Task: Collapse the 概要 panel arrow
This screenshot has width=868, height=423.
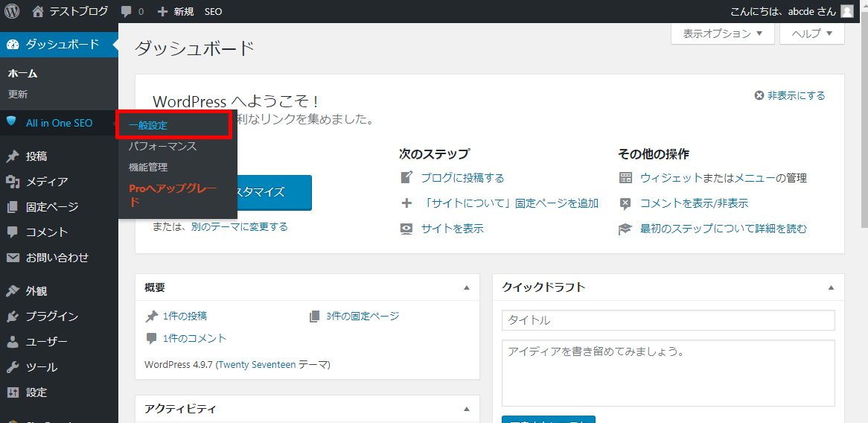Action: pos(467,287)
